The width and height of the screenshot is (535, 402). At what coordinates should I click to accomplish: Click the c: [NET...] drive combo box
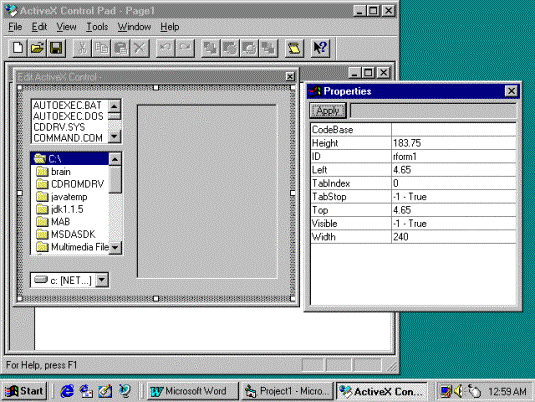(x=70, y=280)
